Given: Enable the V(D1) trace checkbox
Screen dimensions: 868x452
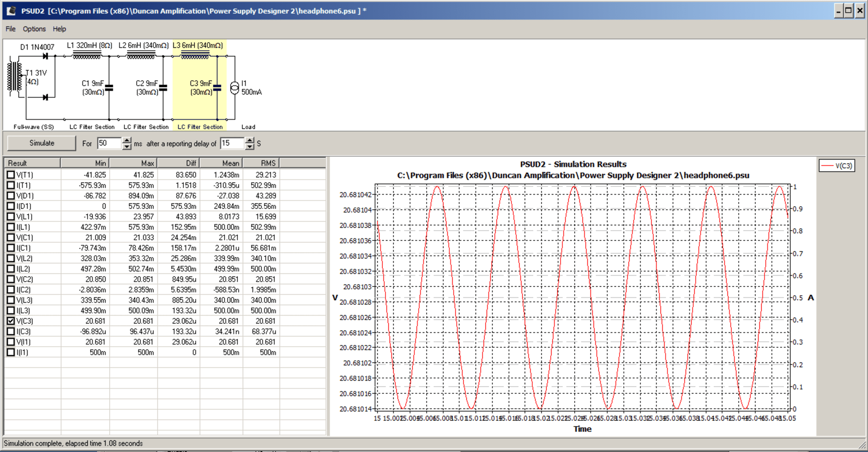Looking at the screenshot, I should [x=11, y=196].
